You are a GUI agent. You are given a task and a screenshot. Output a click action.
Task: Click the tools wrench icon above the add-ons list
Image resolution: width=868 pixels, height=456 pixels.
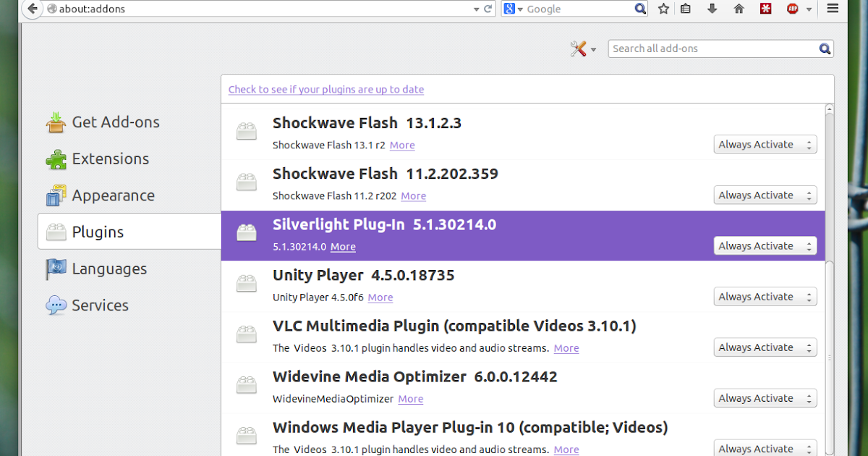click(578, 48)
